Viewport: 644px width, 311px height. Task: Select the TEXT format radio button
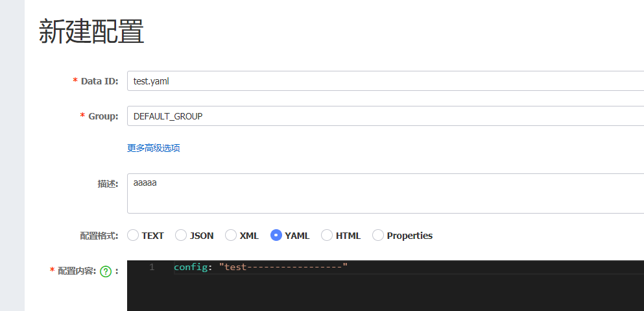pos(133,235)
